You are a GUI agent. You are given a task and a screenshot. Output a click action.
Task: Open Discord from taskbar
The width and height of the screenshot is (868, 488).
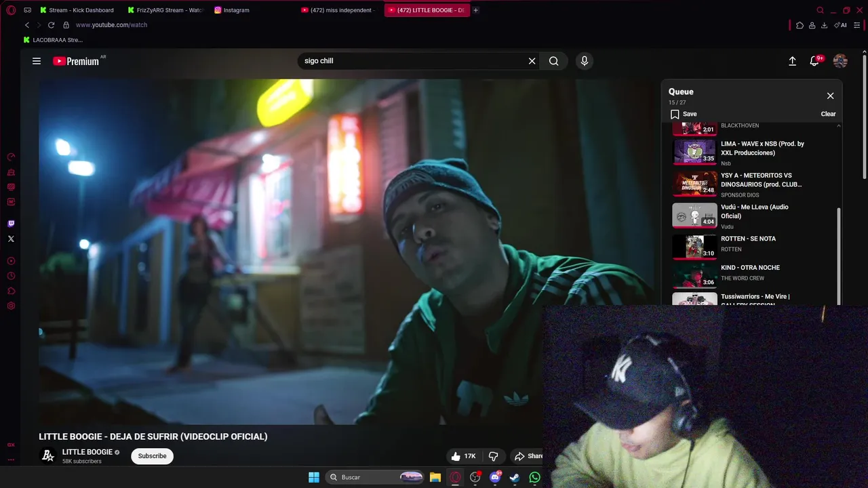tap(495, 477)
